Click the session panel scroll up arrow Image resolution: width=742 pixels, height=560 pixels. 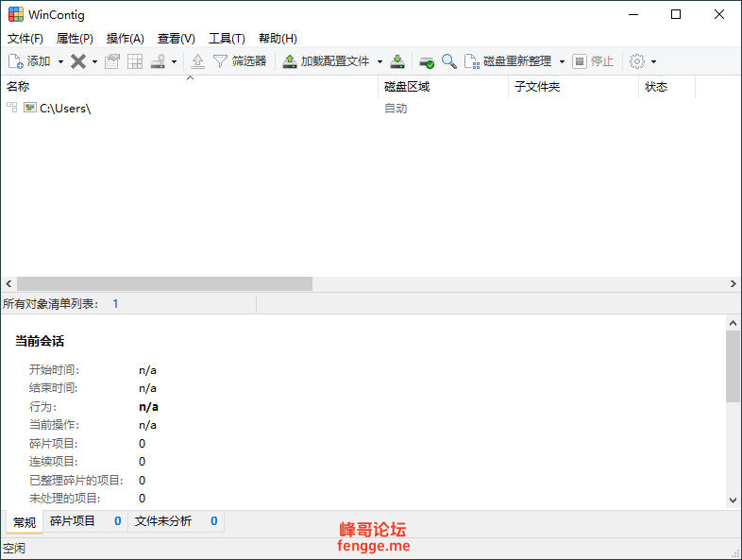(733, 323)
